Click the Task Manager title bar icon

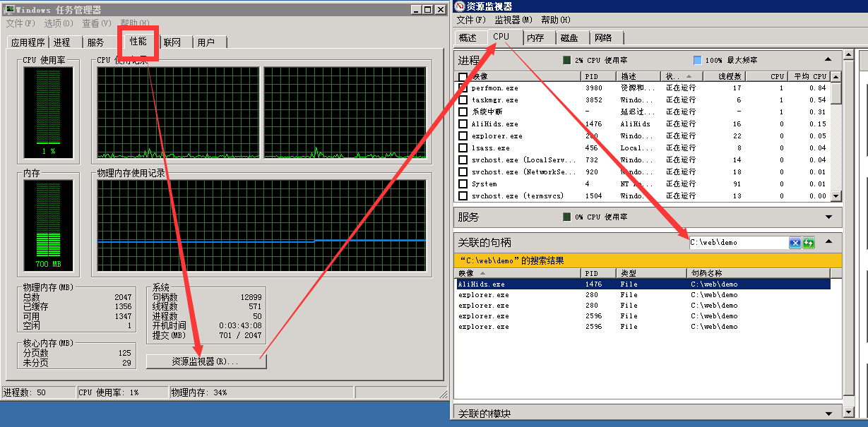click(x=8, y=9)
